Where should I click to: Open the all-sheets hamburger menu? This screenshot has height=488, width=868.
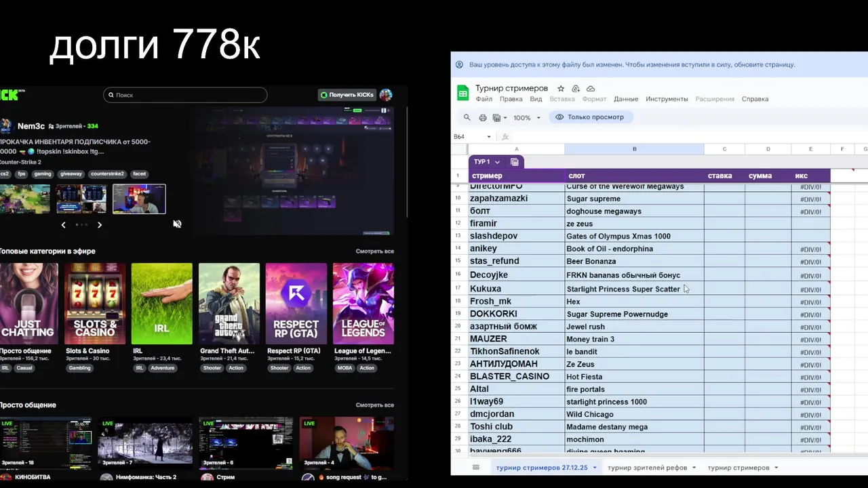coord(476,468)
